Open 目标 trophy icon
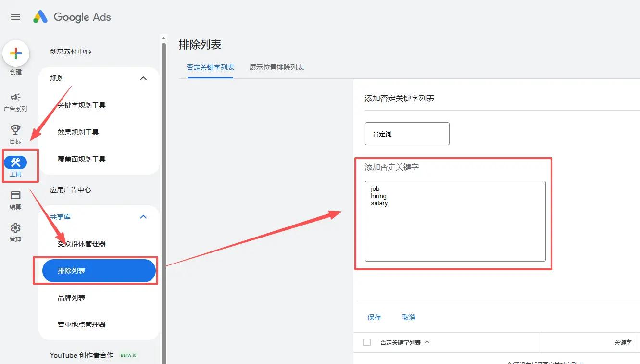This screenshot has height=364, width=640. point(15,130)
